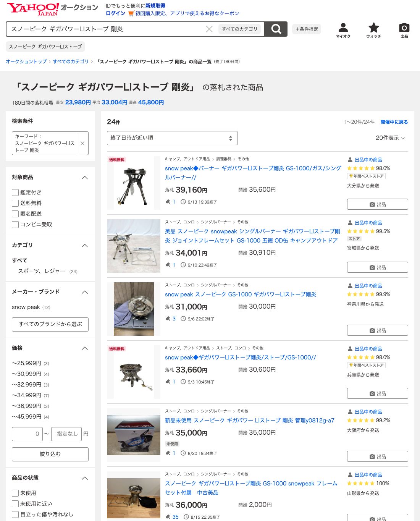
Task: Click 出品 button for the 39,160円 listing
Action: tap(377, 204)
